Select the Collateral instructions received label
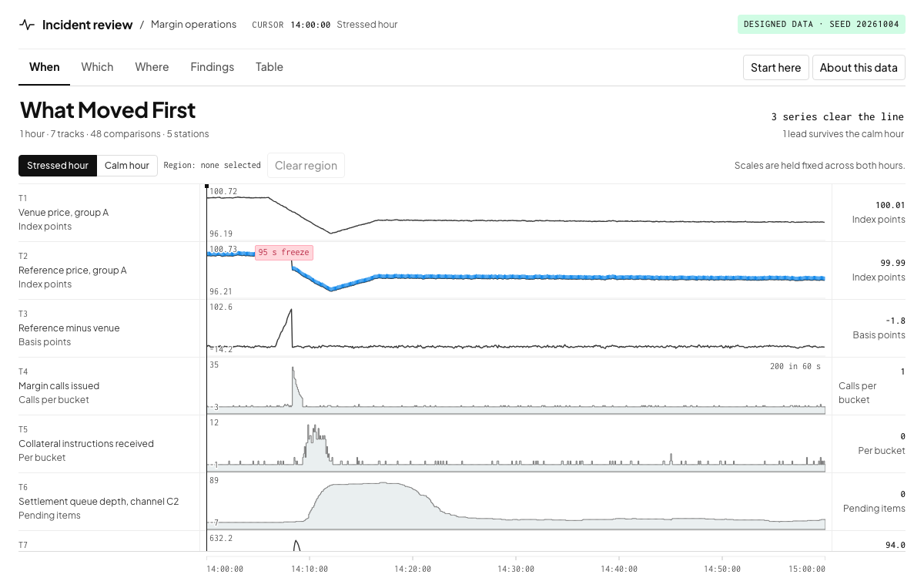The image size is (924, 578). point(86,443)
